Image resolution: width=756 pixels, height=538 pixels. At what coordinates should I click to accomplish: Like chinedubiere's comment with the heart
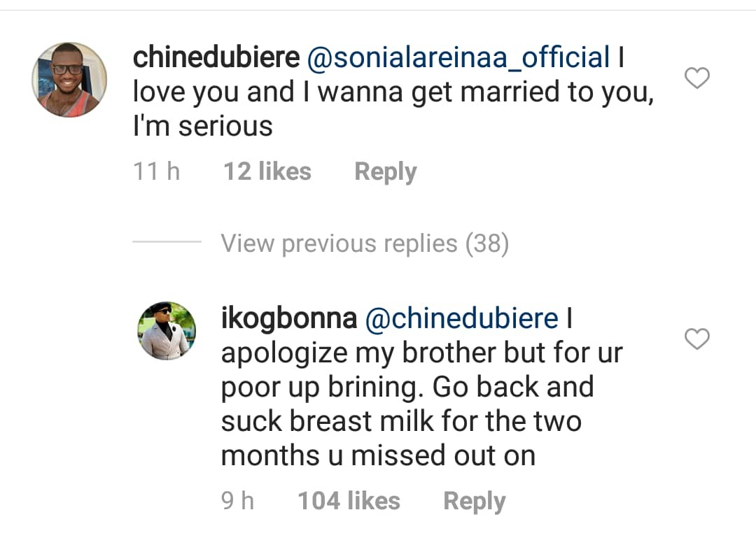(696, 78)
